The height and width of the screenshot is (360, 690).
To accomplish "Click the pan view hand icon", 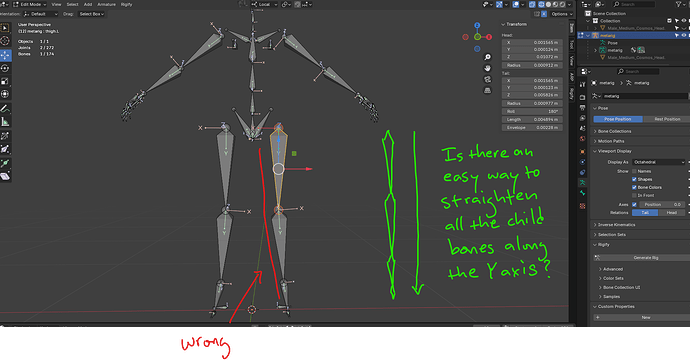I will [487, 68].
